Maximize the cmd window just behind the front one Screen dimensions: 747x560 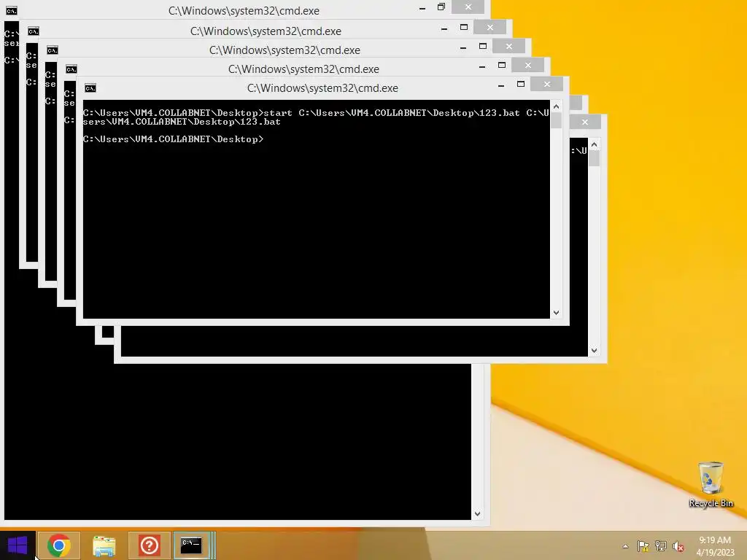click(502, 65)
